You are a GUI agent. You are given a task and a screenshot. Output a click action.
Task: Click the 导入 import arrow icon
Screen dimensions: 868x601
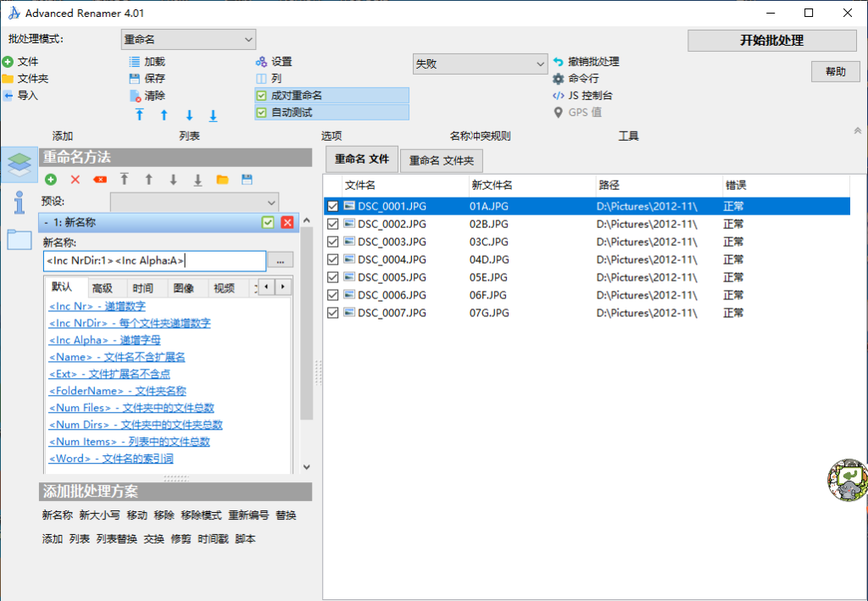point(8,96)
